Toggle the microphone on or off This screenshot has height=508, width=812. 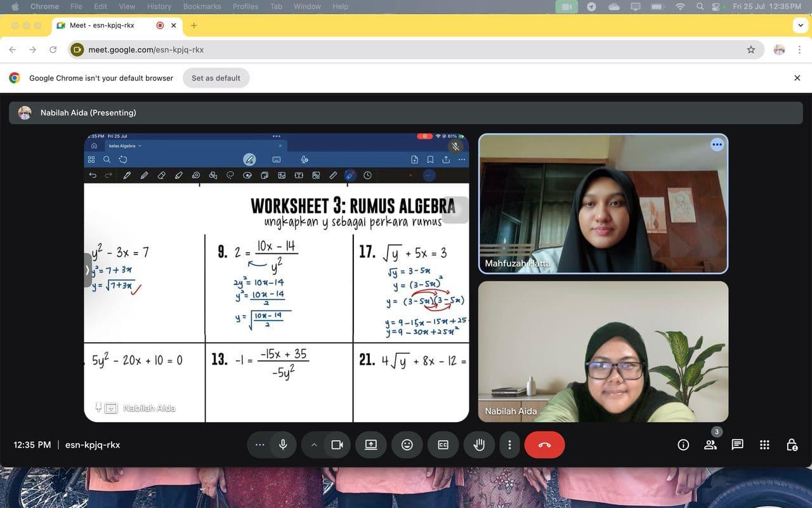click(x=283, y=445)
